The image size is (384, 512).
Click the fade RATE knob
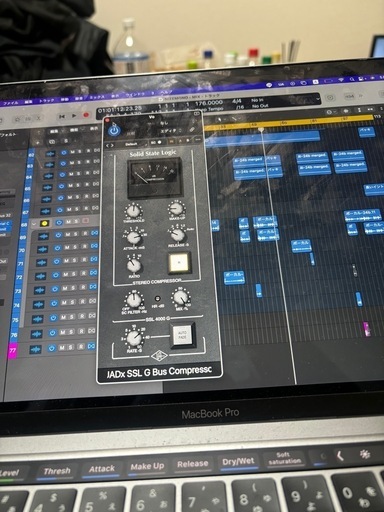pyautogui.click(x=134, y=338)
